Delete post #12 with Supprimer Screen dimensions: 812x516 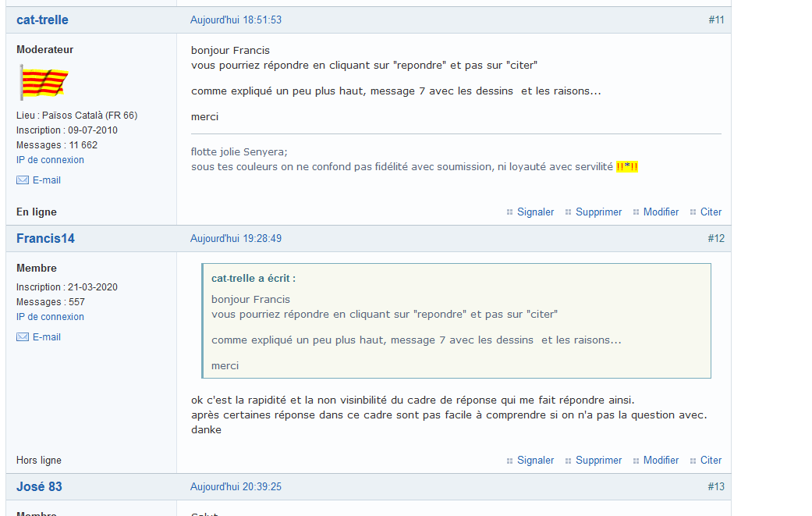598,460
